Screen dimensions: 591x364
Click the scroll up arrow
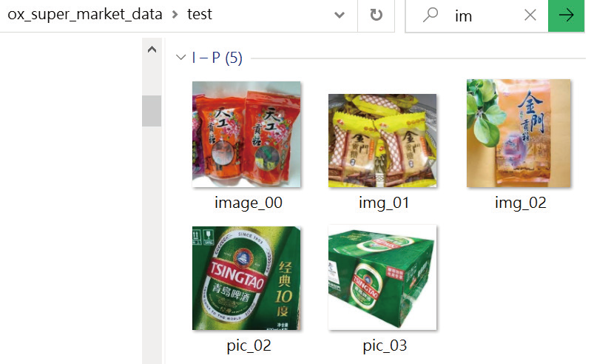click(152, 50)
